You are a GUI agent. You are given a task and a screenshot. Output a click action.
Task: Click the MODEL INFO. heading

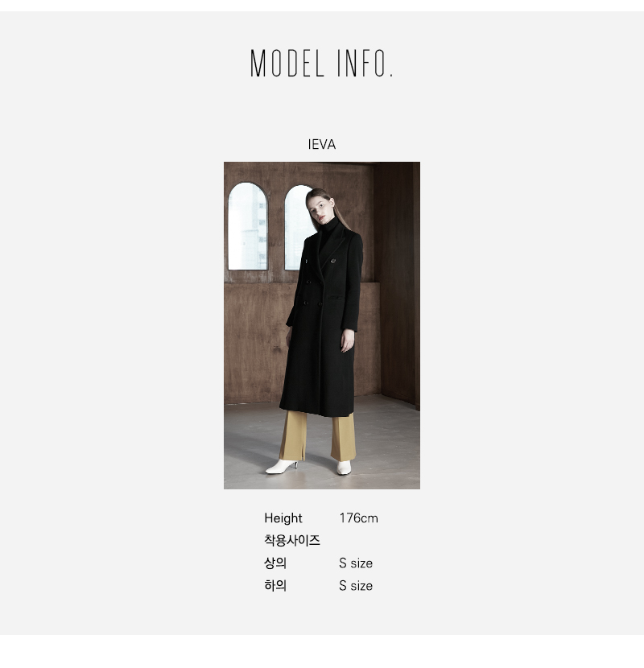click(x=321, y=63)
